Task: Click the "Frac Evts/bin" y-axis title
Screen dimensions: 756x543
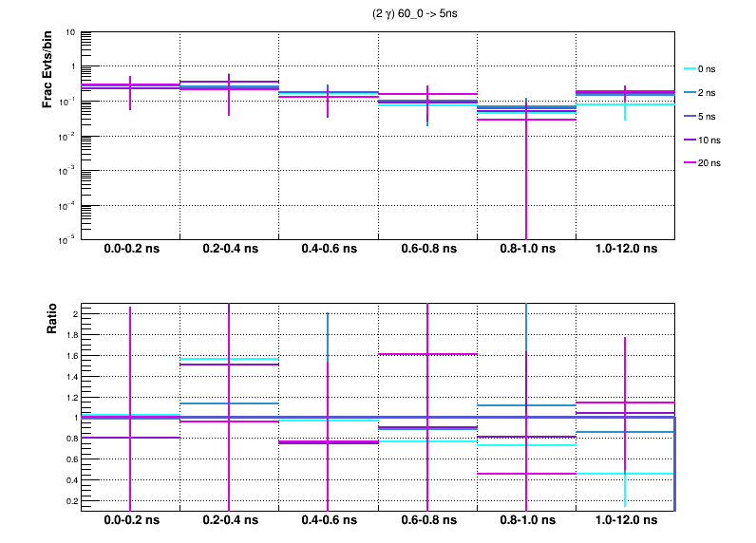Action: 47,69
